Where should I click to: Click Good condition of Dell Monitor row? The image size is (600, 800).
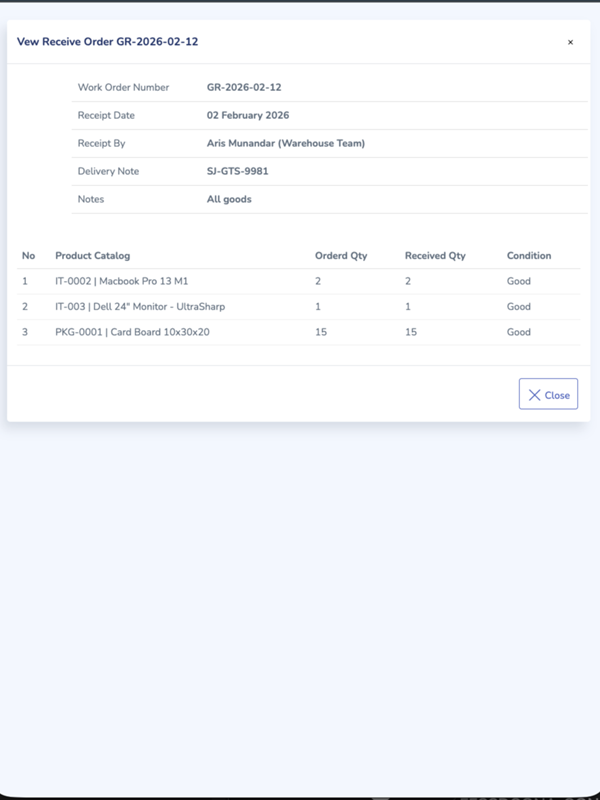[x=519, y=307]
